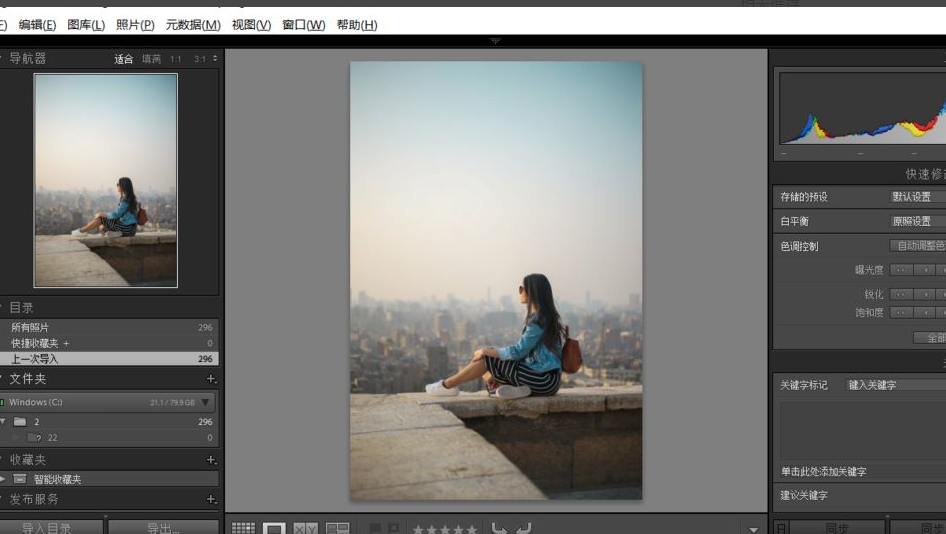Select the survey view icon
The width and height of the screenshot is (946, 534).
[337, 528]
